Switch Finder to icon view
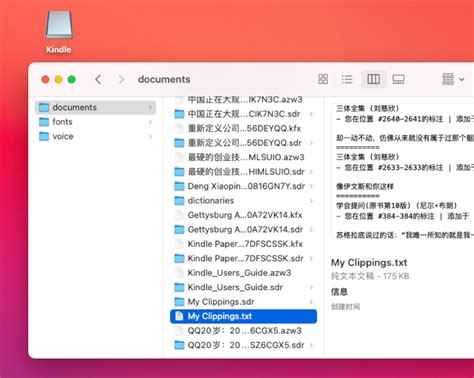Viewport: 474px width, 378px height. click(x=323, y=79)
